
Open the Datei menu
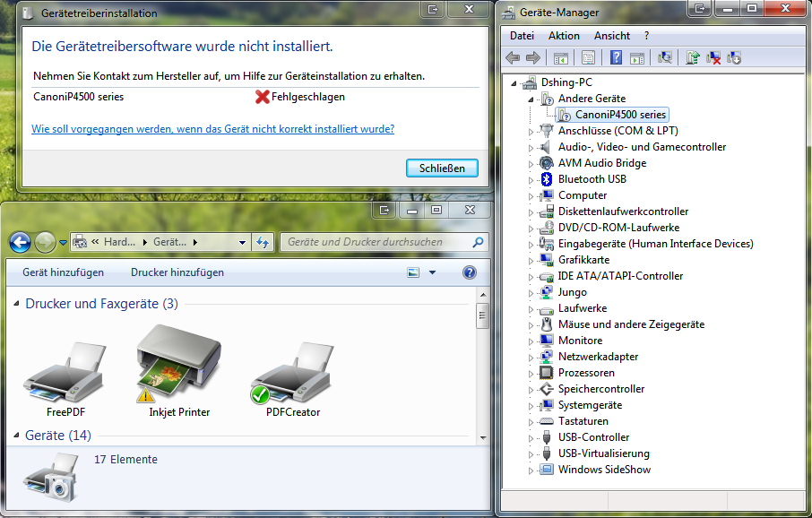coord(522,36)
